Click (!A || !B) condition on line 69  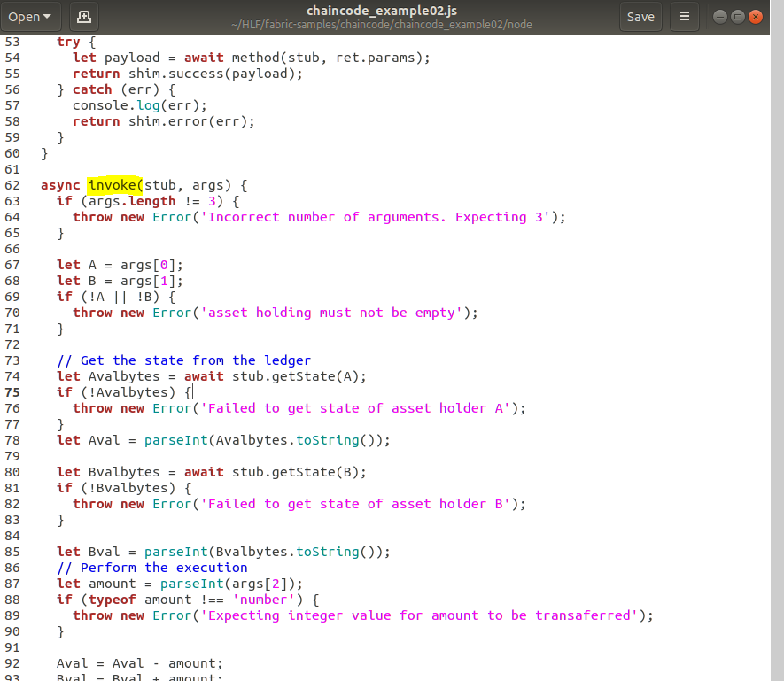(120, 297)
